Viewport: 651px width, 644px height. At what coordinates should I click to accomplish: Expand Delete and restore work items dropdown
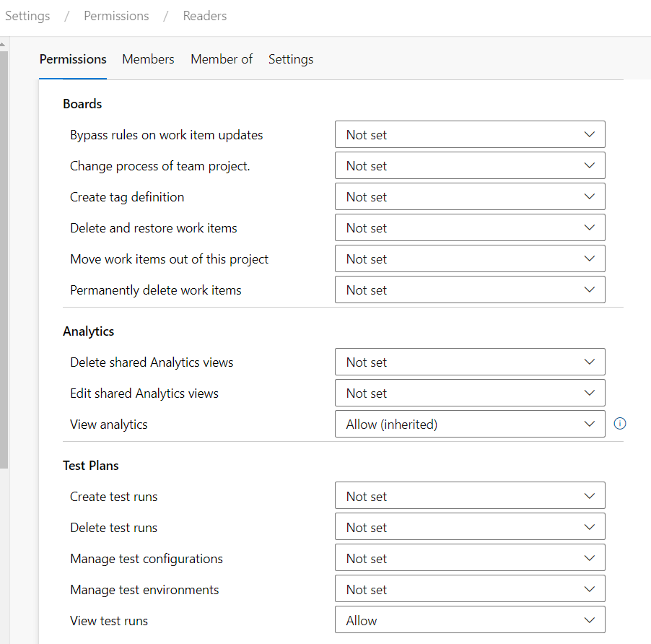(470, 228)
